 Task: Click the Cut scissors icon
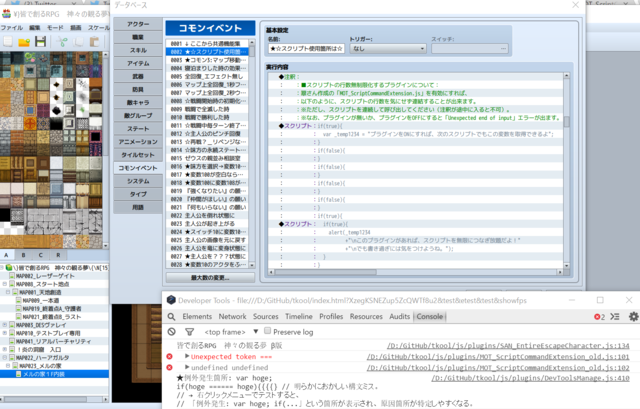pyautogui.click(x=62, y=42)
